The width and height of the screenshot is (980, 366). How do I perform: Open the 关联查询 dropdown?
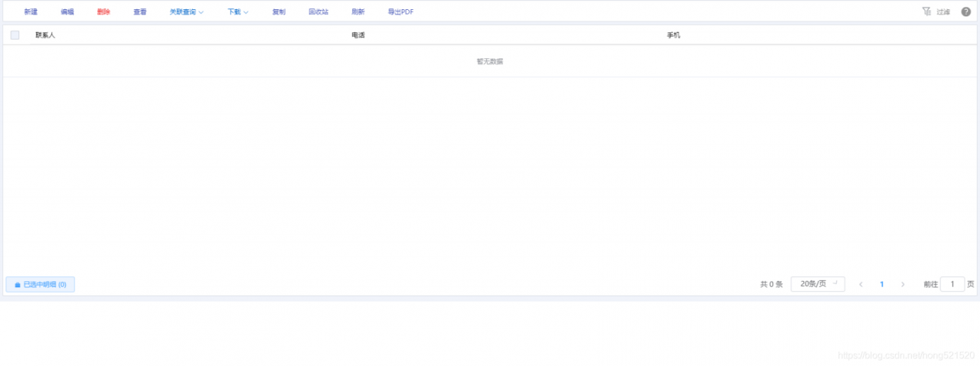click(x=186, y=12)
